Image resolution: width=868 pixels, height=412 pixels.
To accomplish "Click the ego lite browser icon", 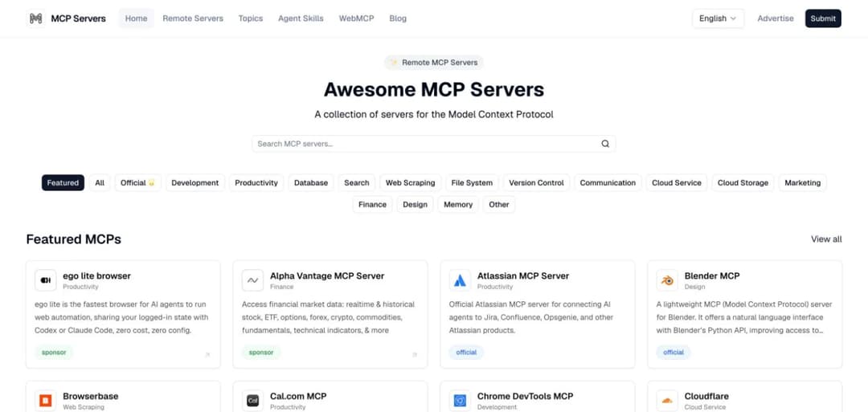I will (45, 280).
